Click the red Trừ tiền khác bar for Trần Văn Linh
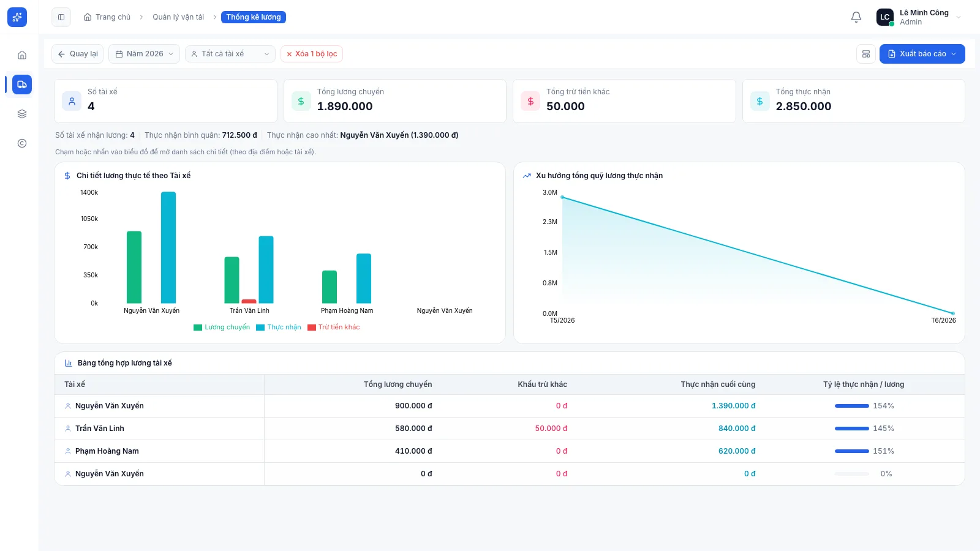This screenshot has width=980, height=551. (x=249, y=301)
